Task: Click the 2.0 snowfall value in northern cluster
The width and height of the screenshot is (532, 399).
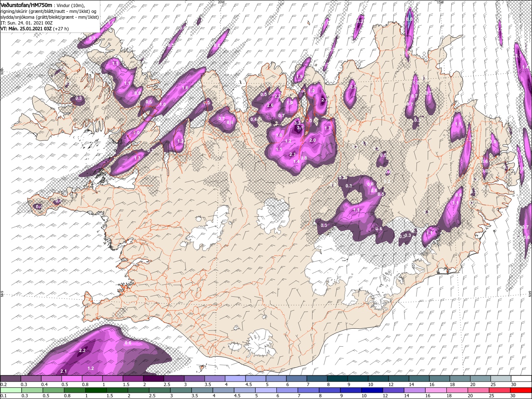Action: (313, 140)
